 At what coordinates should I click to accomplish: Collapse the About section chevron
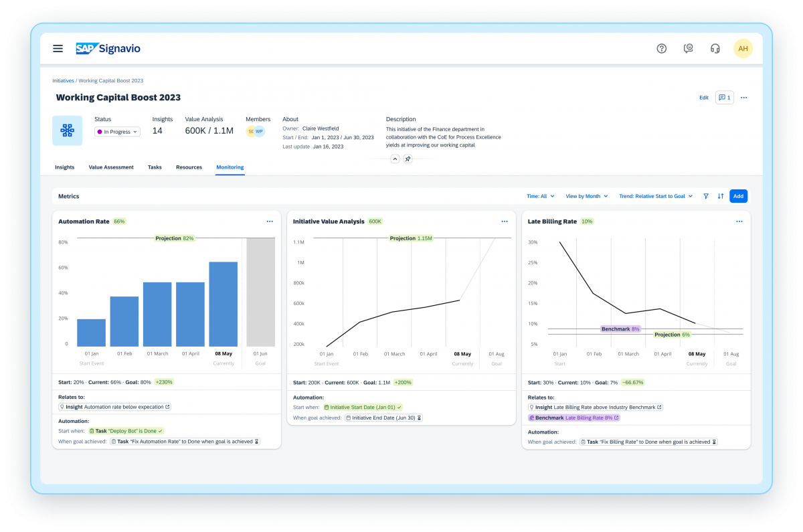coord(394,159)
